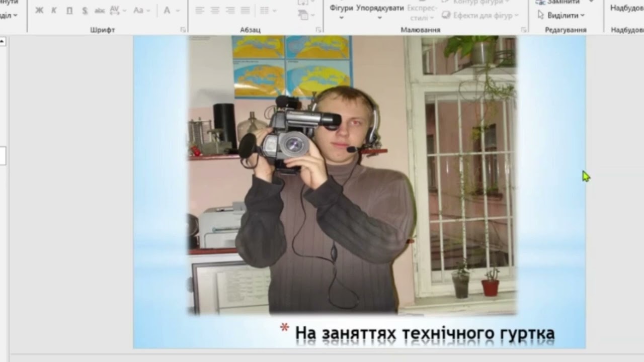Open Упорядкувати arrange menu

click(380, 11)
